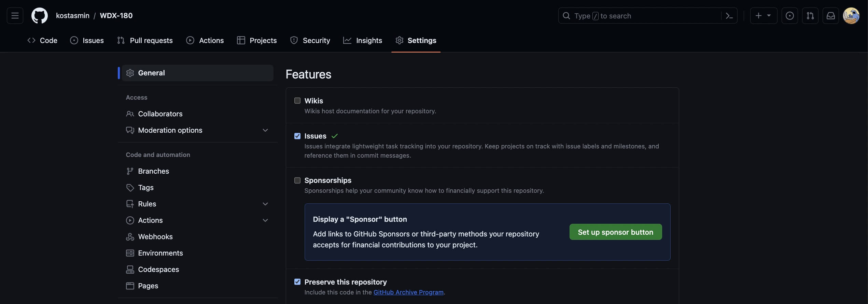Open Branches settings
This screenshot has height=304, width=868.
(x=198, y=171)
